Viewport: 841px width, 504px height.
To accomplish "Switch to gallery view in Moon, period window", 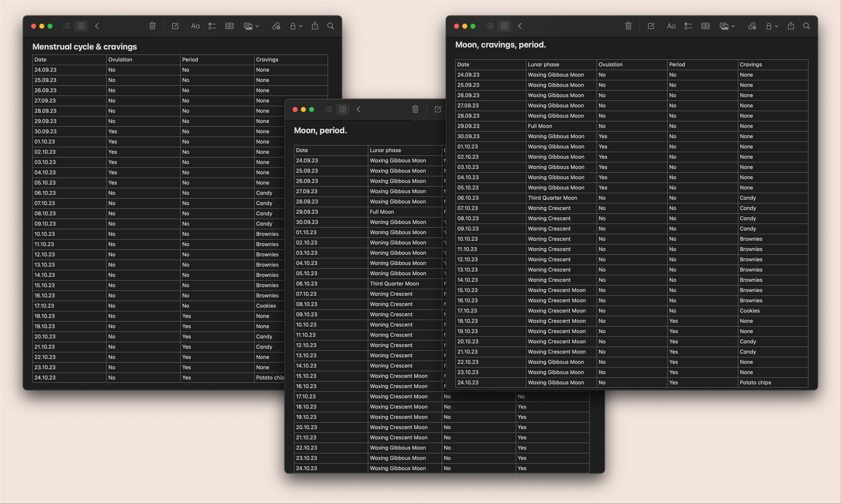I will tap(343, 109).
